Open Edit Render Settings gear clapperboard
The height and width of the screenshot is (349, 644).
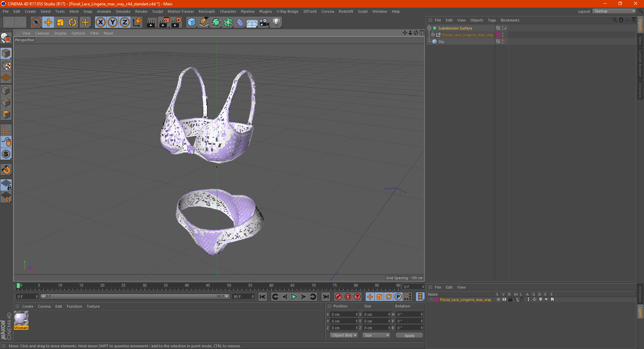[176, 22]
